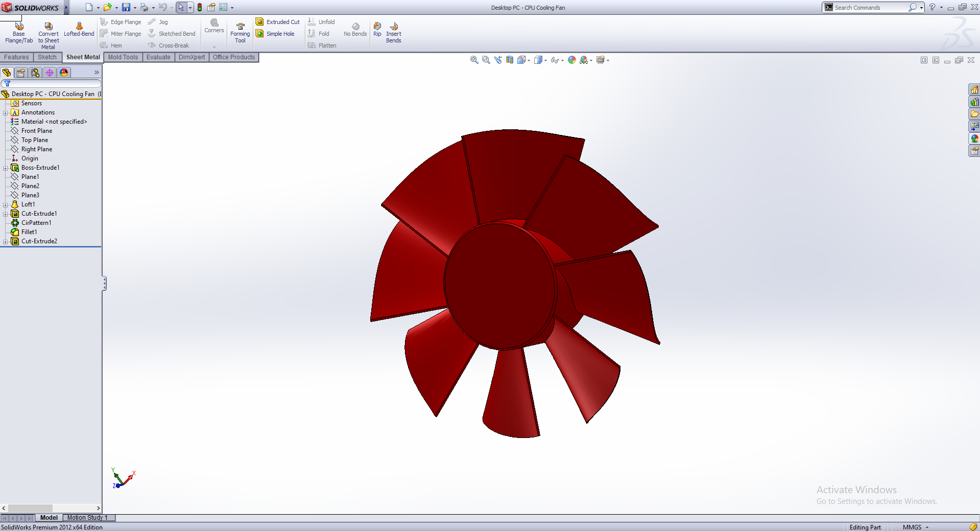This screenshot has width=980, height=531.
Task: Open the Hide/Show Items dropdown arrow
Action: pos(563,60)
